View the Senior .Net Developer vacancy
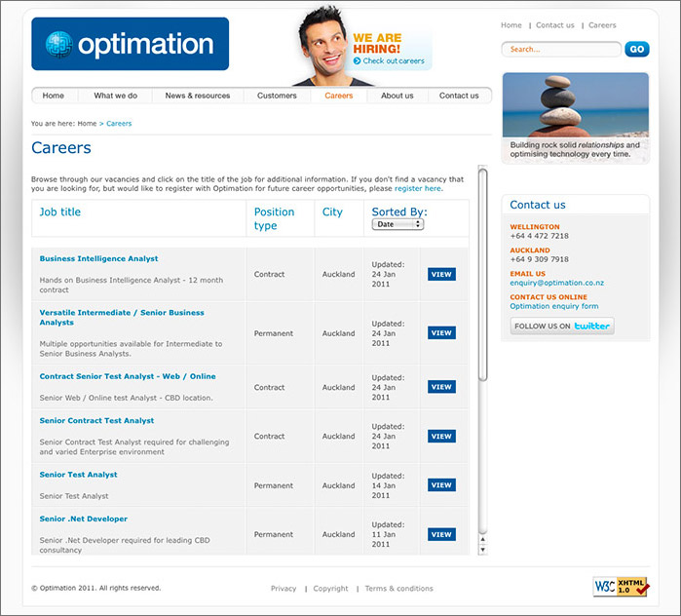Viewport: 681px width, 616px height. [441, 534]
